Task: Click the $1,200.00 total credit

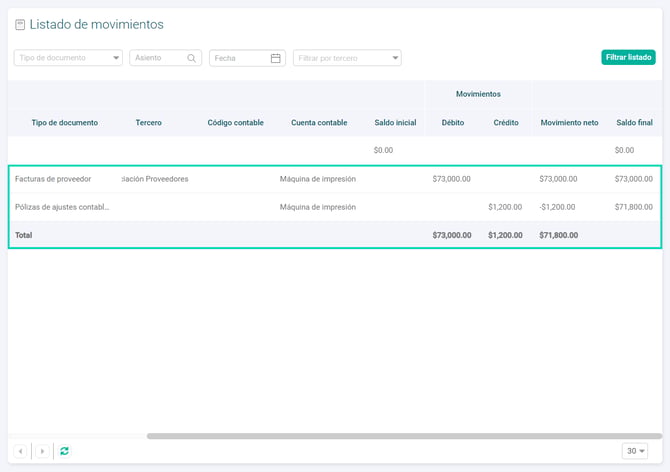Action: [505, 235]
